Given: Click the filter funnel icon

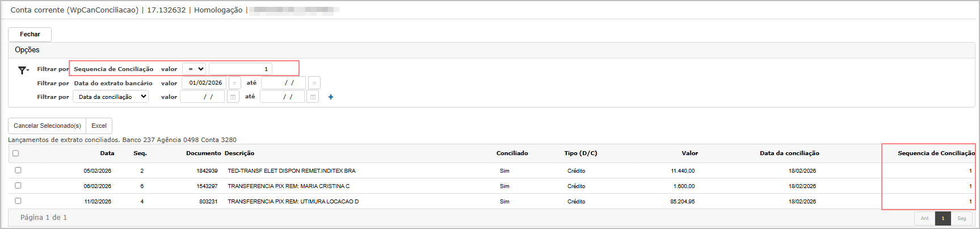Looking at the screenshot, I should click(x=23, y=70).
